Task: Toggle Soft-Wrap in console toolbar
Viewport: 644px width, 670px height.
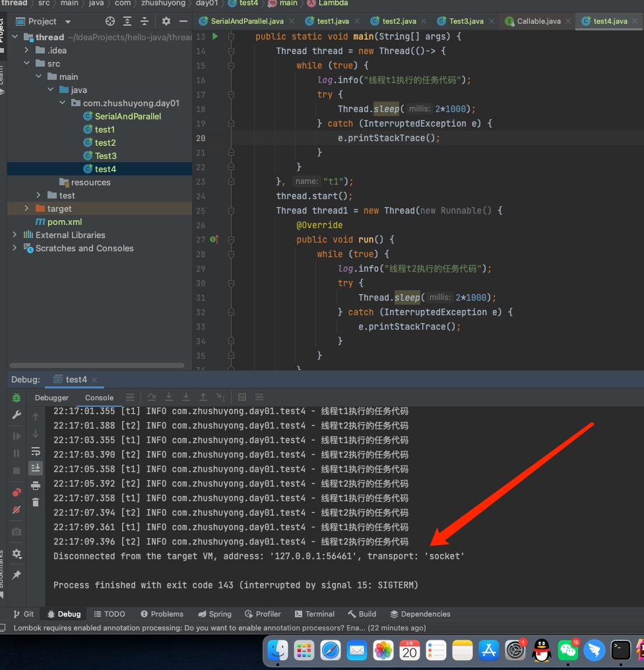Action: pos(36,452)
